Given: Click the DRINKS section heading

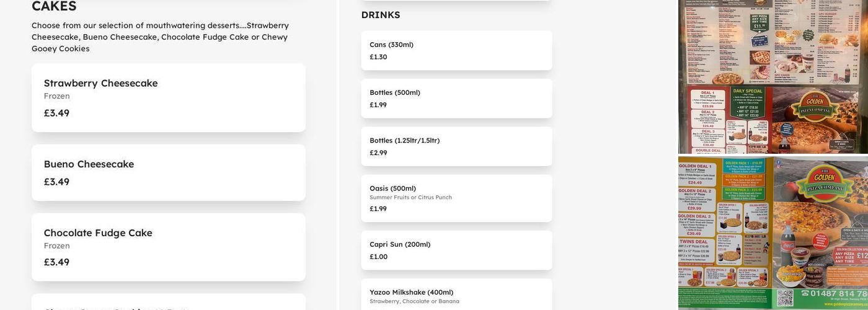Looking at the screenshot, I should click(381, 15).
